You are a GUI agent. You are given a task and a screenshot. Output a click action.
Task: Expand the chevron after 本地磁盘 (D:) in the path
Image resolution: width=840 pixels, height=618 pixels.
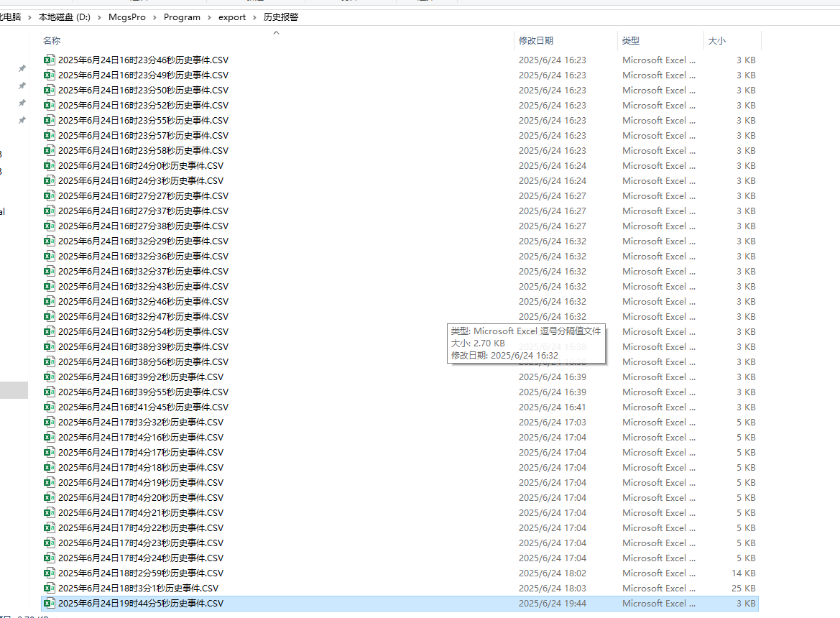[100, 17]
